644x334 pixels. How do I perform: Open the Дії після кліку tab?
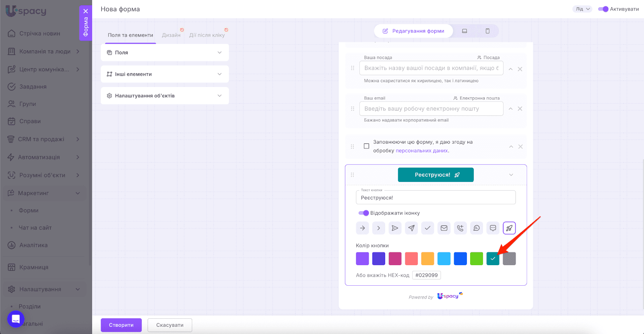(x=207, y=35)
